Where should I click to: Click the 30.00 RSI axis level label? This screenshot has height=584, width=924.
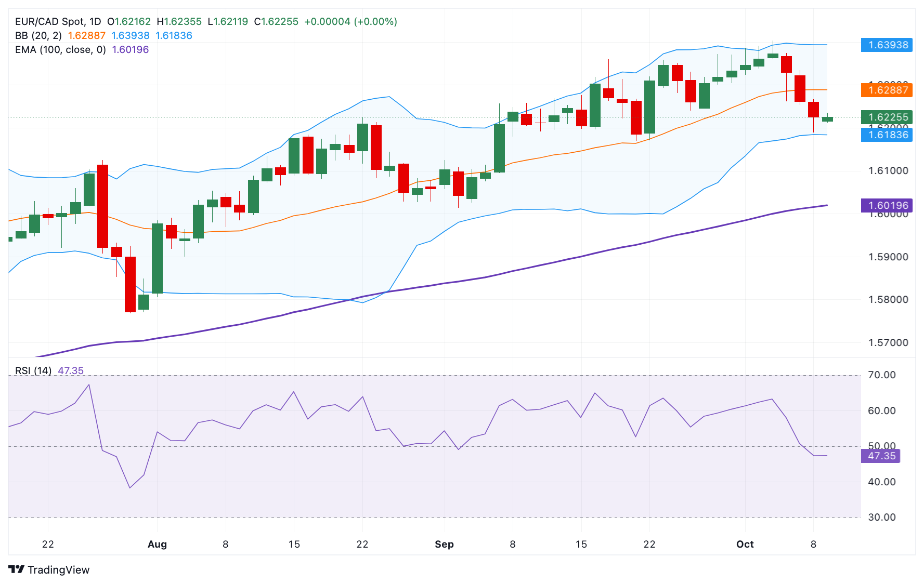882,517
